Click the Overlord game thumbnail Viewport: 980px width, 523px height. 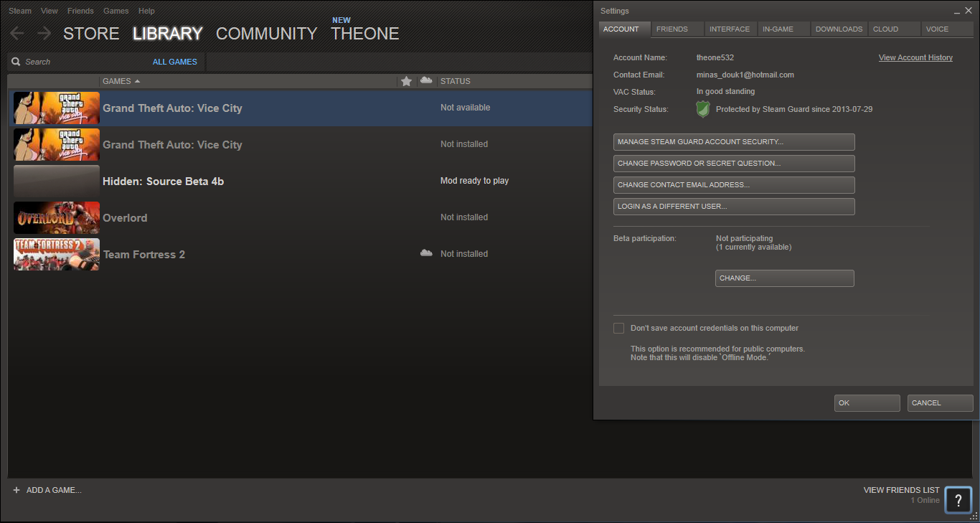click(x=57, y=217)
